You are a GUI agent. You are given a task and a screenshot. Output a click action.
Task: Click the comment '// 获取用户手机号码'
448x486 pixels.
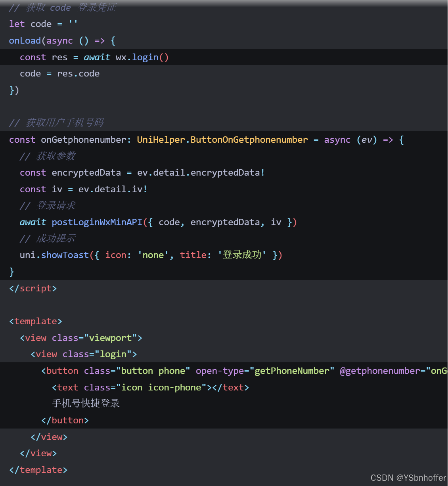tap(56, 123)
